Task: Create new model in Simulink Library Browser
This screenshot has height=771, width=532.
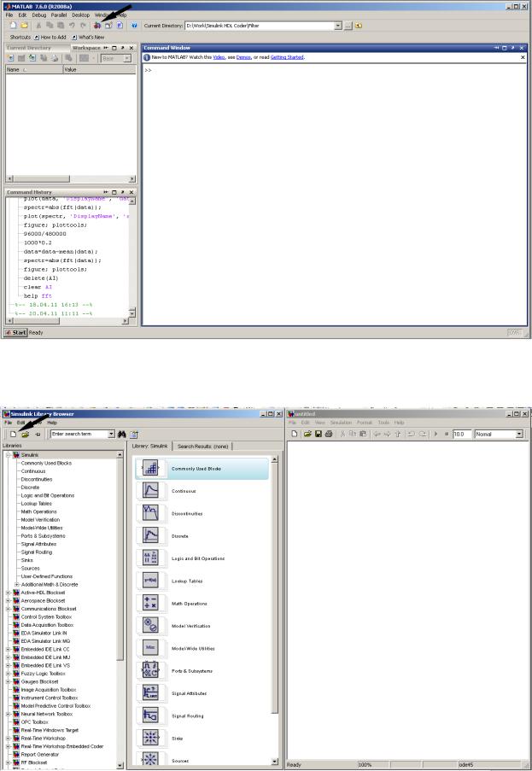Action: click(x=14, y=435)
